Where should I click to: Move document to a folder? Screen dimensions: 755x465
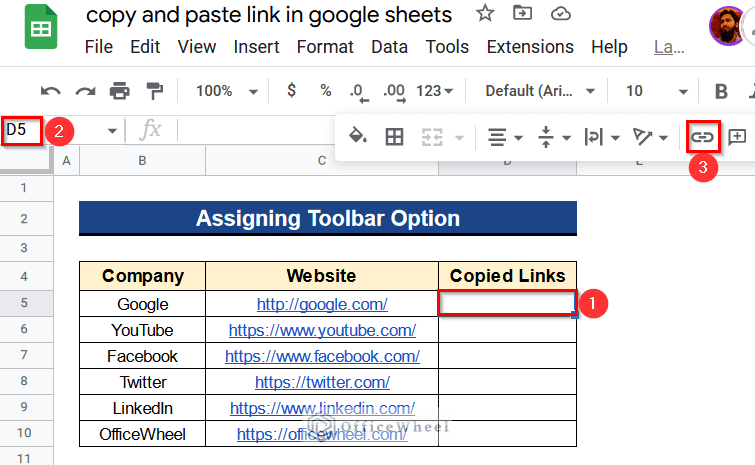click(522, 13)
